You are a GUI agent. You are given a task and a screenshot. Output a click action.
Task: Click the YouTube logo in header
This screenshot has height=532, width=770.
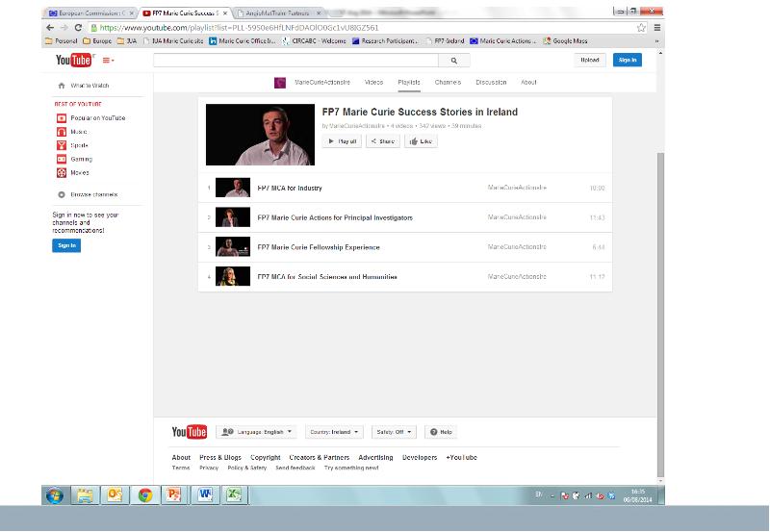click(x=74, y=60)
